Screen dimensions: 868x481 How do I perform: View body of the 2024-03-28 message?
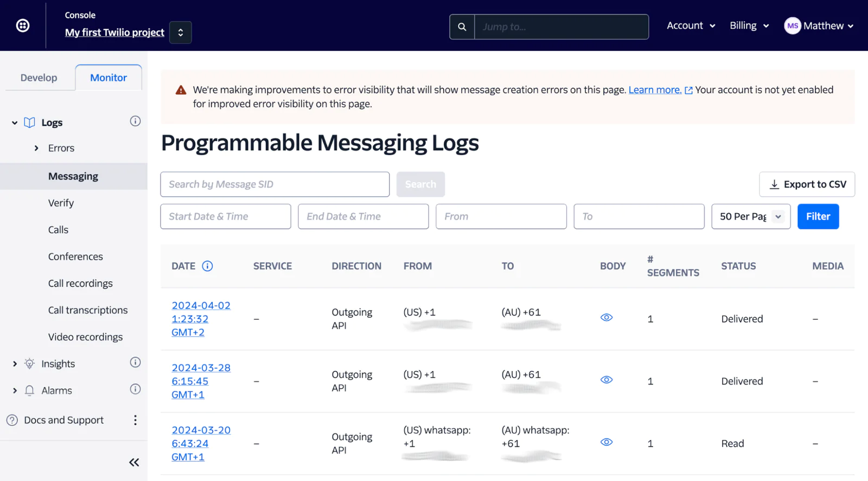tap(607, 380)
